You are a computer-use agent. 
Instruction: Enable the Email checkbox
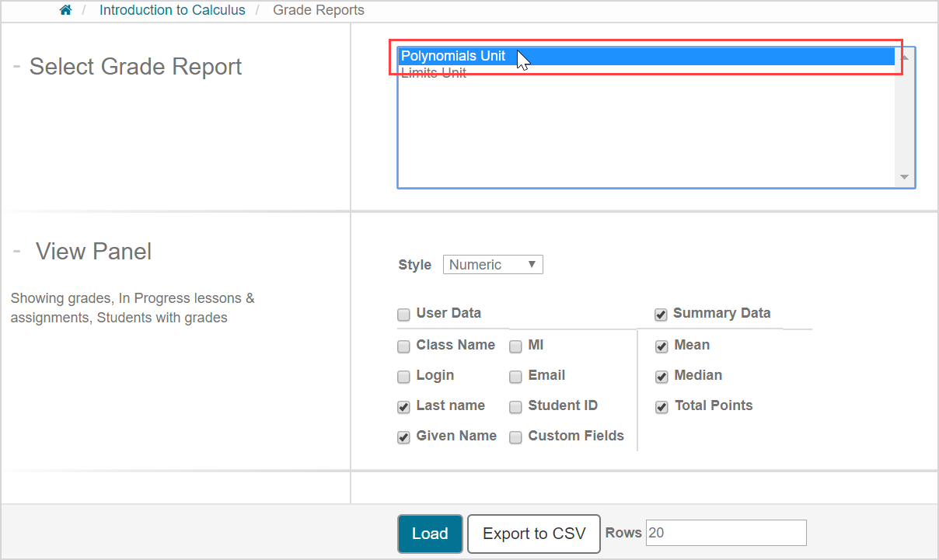[x=515, y=377]
